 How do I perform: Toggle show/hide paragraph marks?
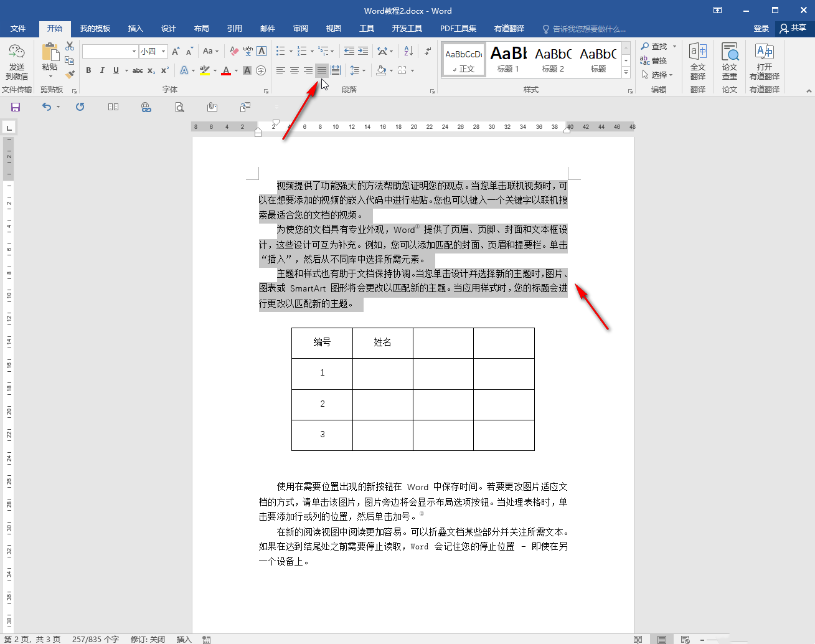tap(428, 51)
